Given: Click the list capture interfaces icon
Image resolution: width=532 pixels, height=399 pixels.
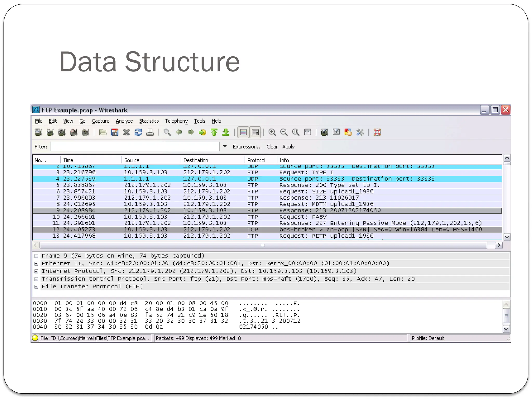Looking at the screenshot, I should click(x=38, y=132).
